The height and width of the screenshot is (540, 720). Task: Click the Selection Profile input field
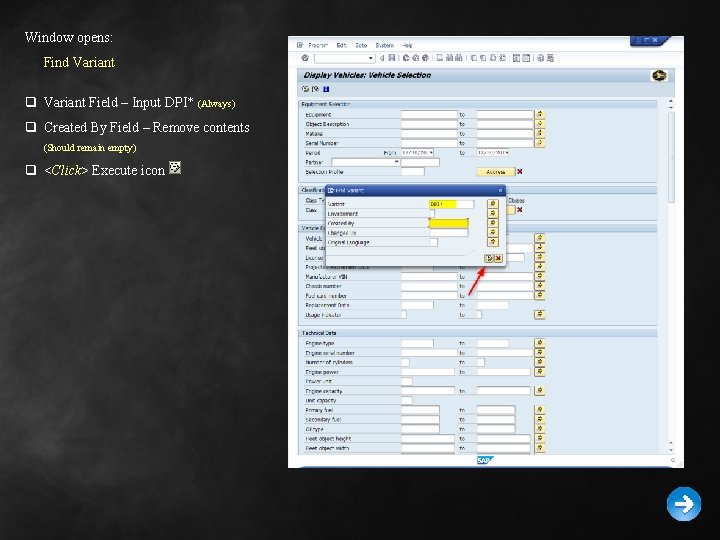coord(413,172)
